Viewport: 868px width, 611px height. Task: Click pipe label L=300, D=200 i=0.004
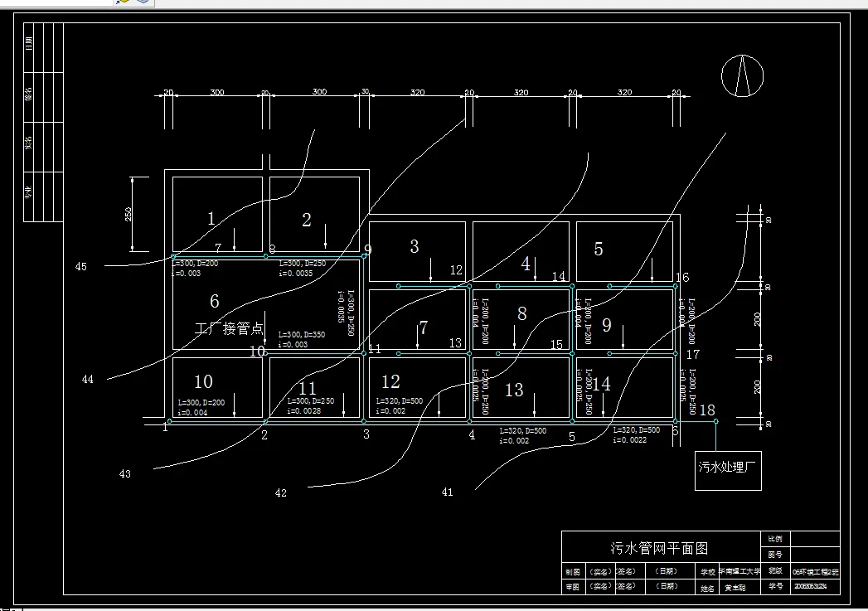point(201,407)
